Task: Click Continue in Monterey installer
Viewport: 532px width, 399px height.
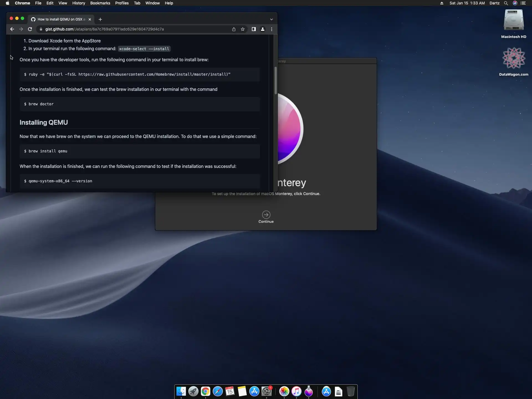Action: [266, 215]
